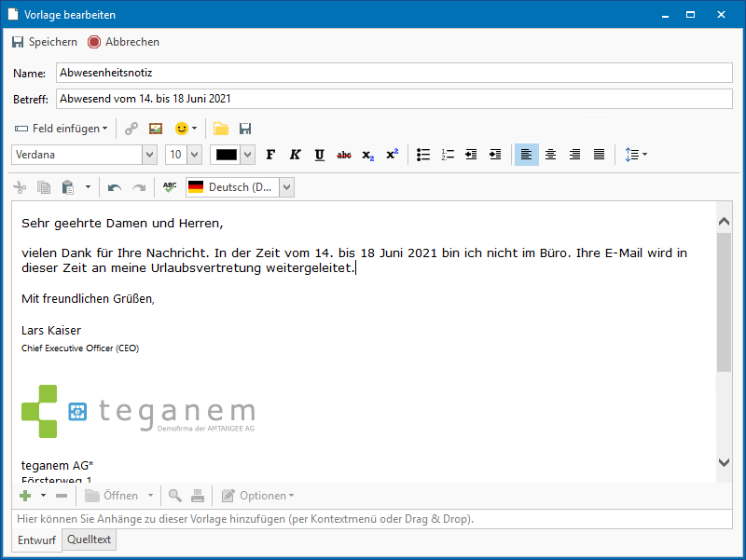Image resolution: width=746 pixels, height=560 pixels.
Task: Click the editor scrollbar down arrow
Action: click(724, 462)
